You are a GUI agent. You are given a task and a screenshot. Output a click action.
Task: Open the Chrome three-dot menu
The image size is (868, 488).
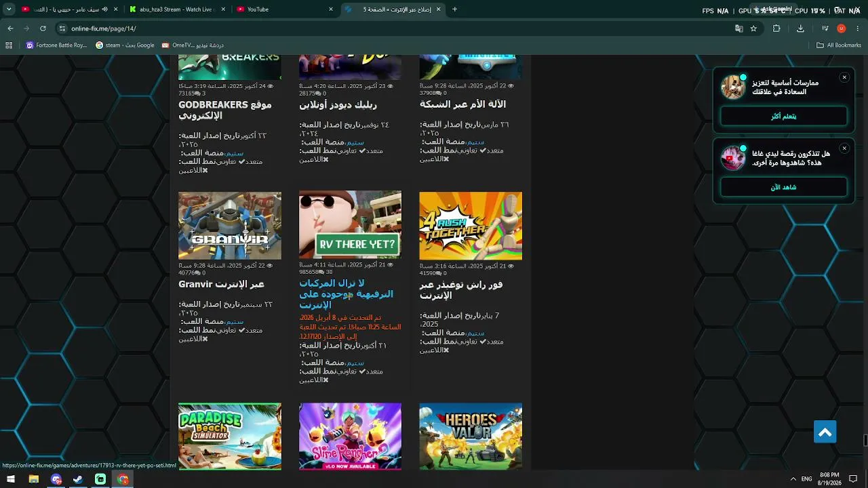pos(857,28)
